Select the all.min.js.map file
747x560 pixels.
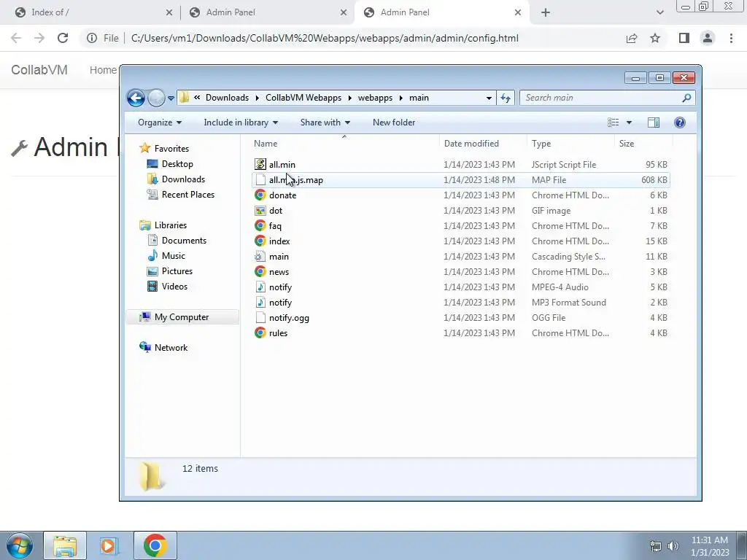point(461,180)
